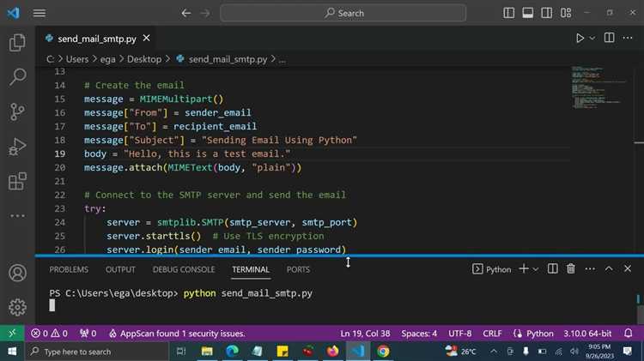Open the new terminal launch profile dropdown
The width and height of the screenshot is (644, 361).
(536, 269)
